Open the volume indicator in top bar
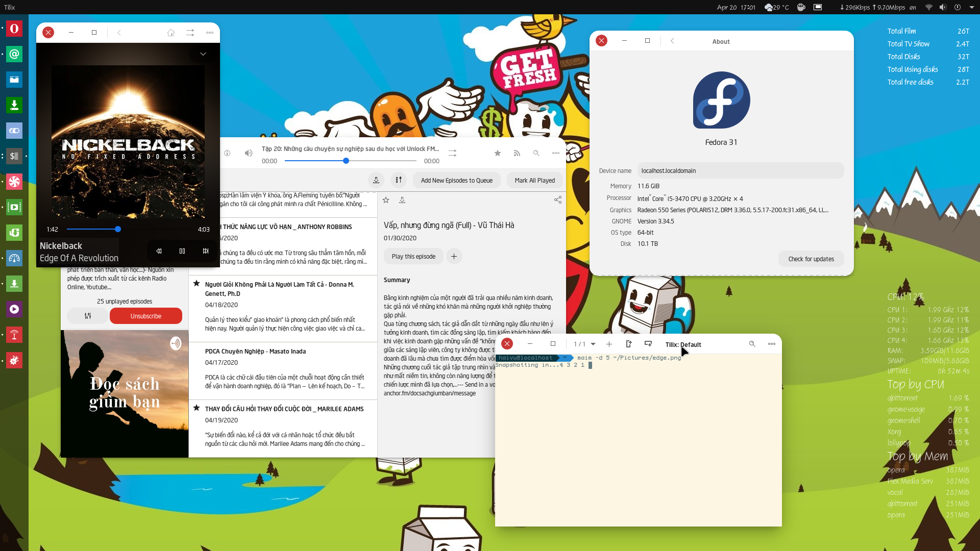 click(943, 7)
